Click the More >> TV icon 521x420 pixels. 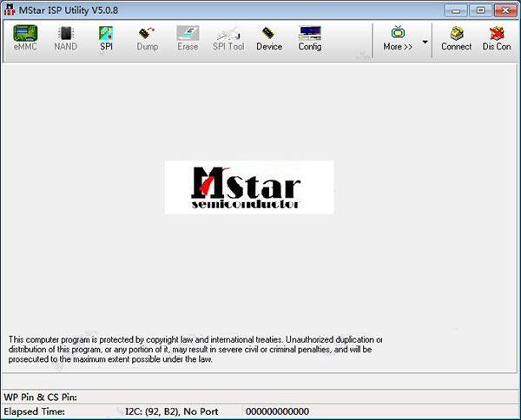pos(398,38)
